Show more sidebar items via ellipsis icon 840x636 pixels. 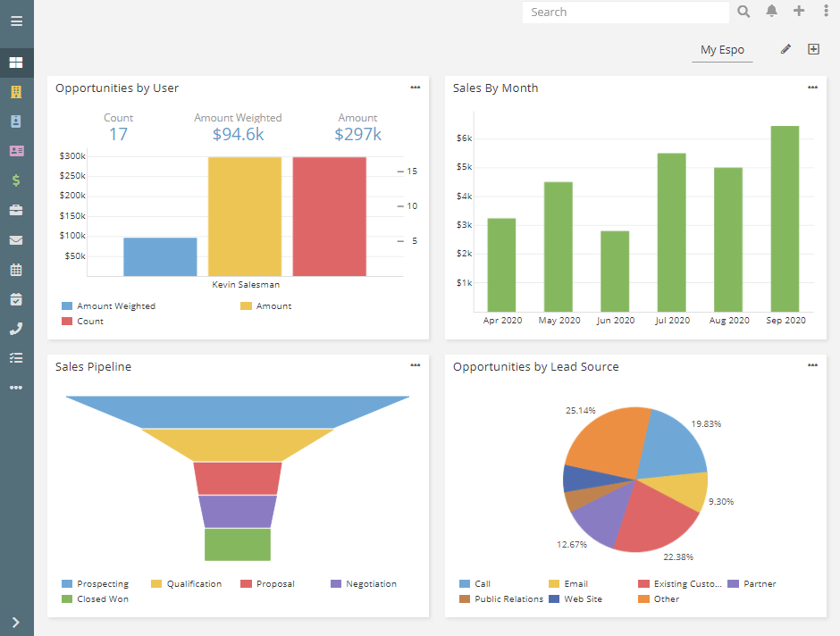(16, 388)
